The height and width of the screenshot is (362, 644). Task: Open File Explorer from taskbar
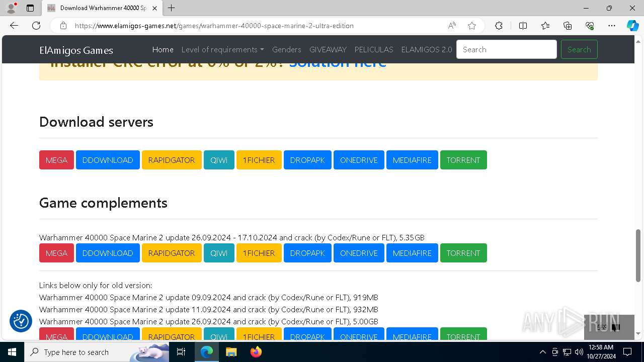tap(231, 352)
